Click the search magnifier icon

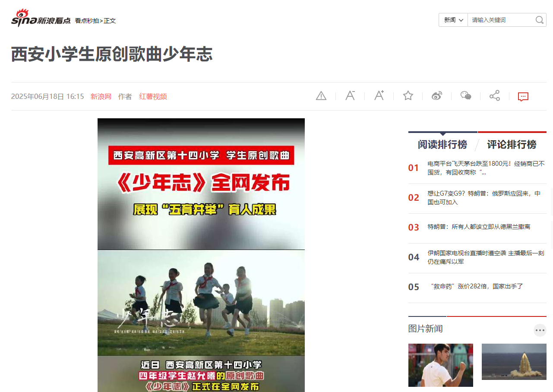click(x=540, y=20)
